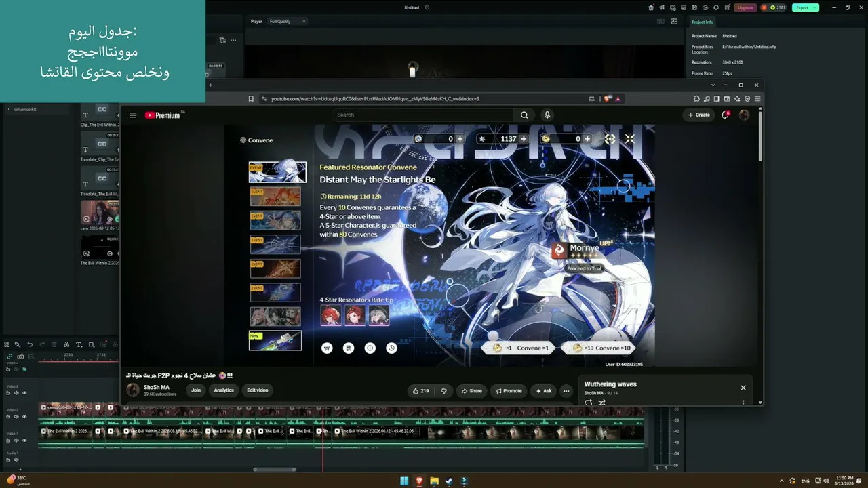Toggle loop on the Wuthering waves playlist

[588, 403]
